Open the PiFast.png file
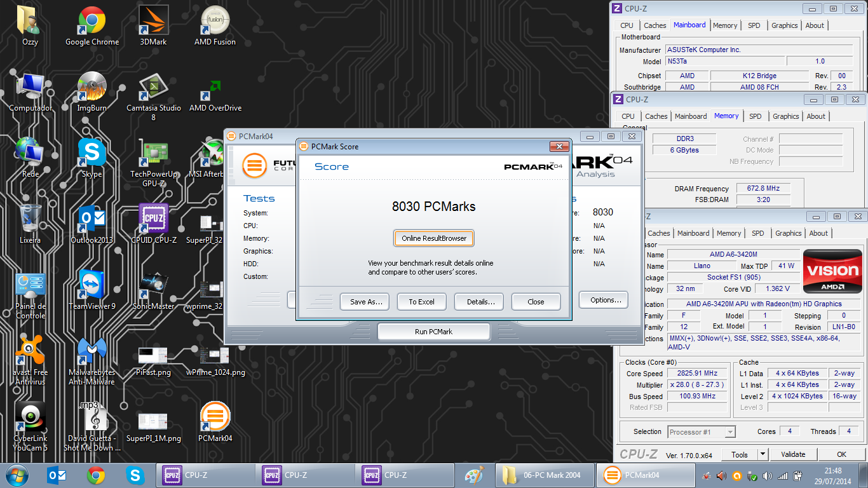The height and width of the screenshot is (488, 868). pyautogui.click(x=153, y=360)
